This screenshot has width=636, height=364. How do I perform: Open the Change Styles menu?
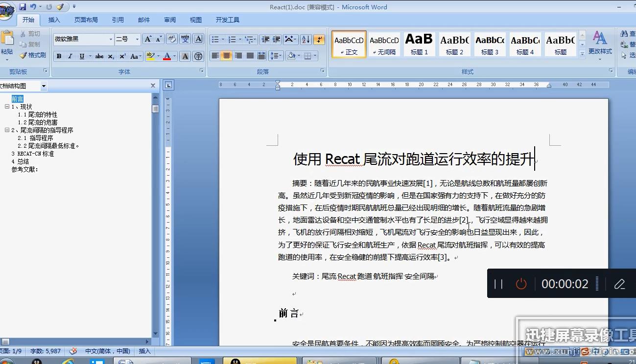point(600,45)
